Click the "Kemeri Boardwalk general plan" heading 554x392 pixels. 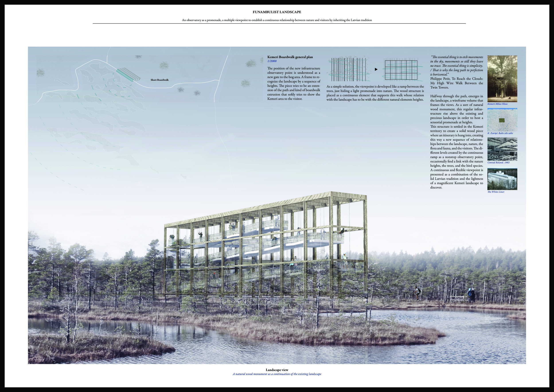(290, 57)
